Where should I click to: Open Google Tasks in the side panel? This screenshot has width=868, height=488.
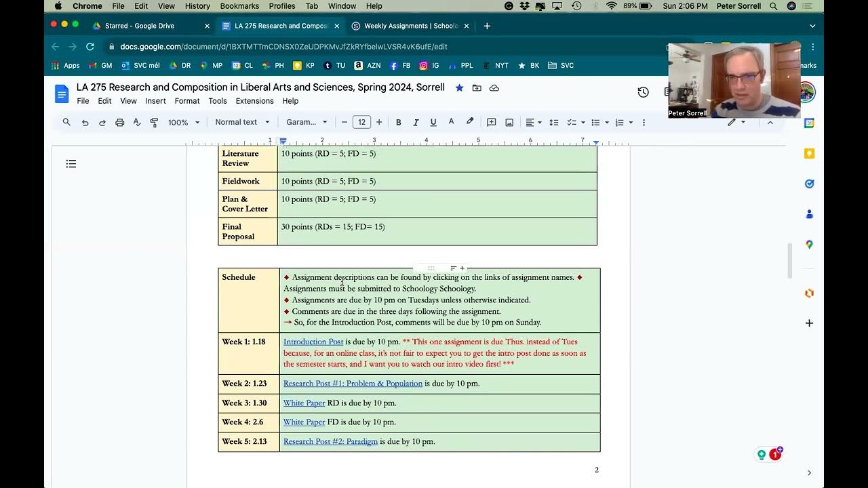tap(809, 184)
